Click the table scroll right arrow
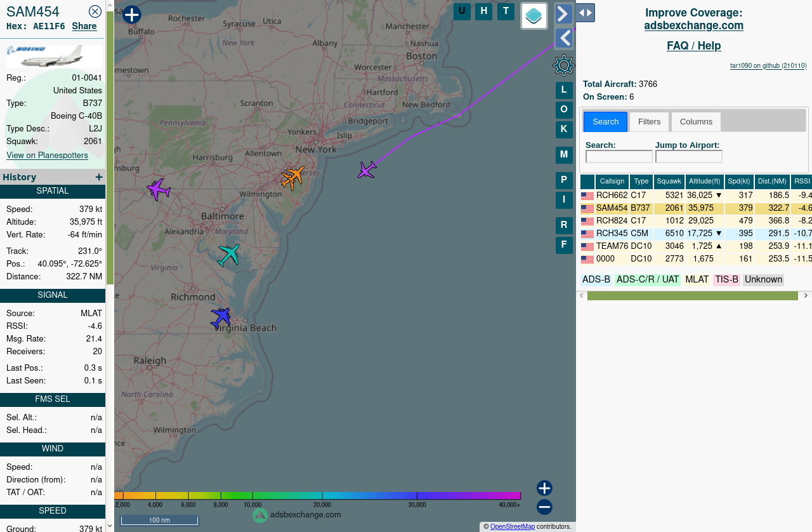Screen dimensions: 812x532 (x=806, y=296)
